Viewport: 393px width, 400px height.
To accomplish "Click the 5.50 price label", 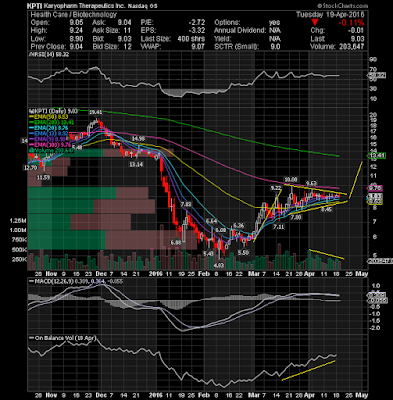I will click(244, 253).
